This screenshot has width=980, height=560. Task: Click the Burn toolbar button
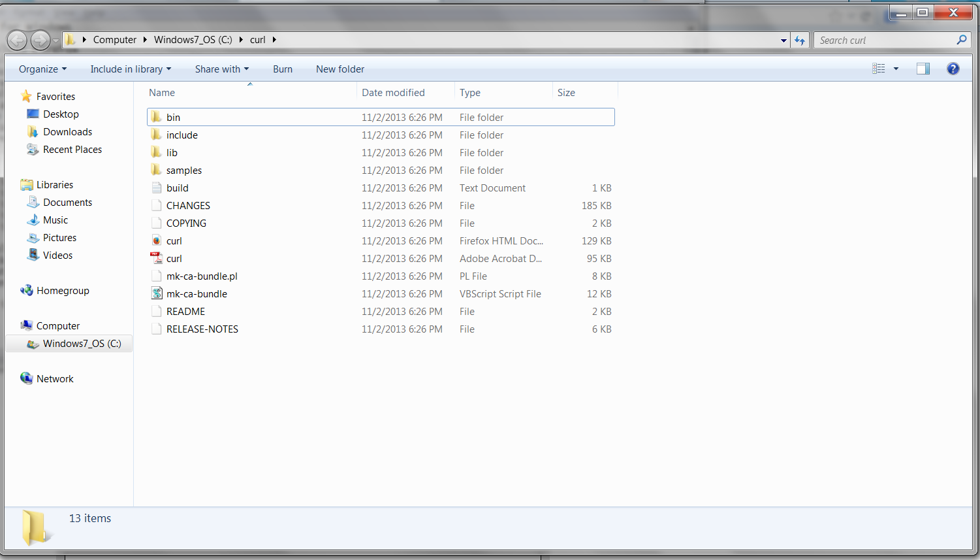pyautogui.click(x=283, y=69)
